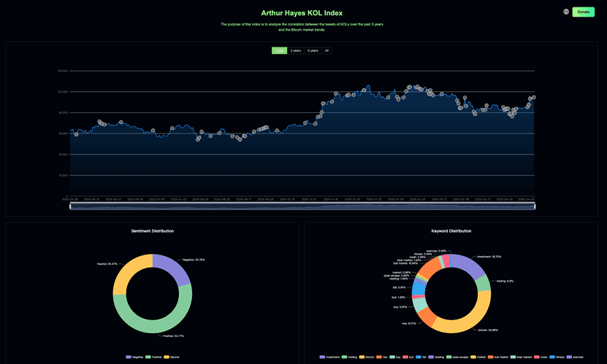Click the Sentiment Distribution heading

tap(153, 231)
